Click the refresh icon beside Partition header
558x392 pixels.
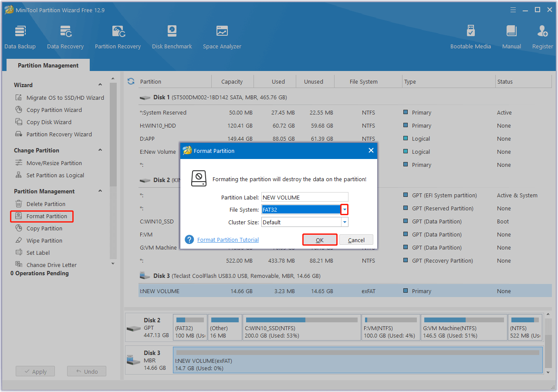point(131,81)
